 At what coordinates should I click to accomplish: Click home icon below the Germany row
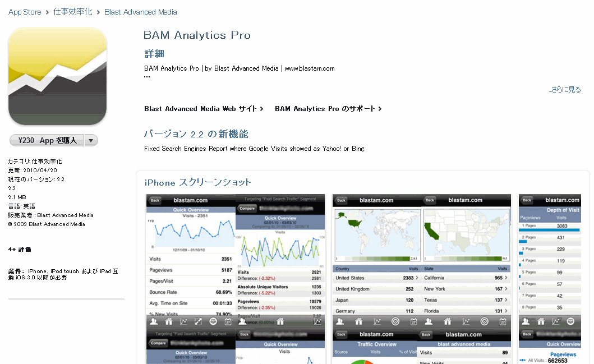(x=359, y=321)
